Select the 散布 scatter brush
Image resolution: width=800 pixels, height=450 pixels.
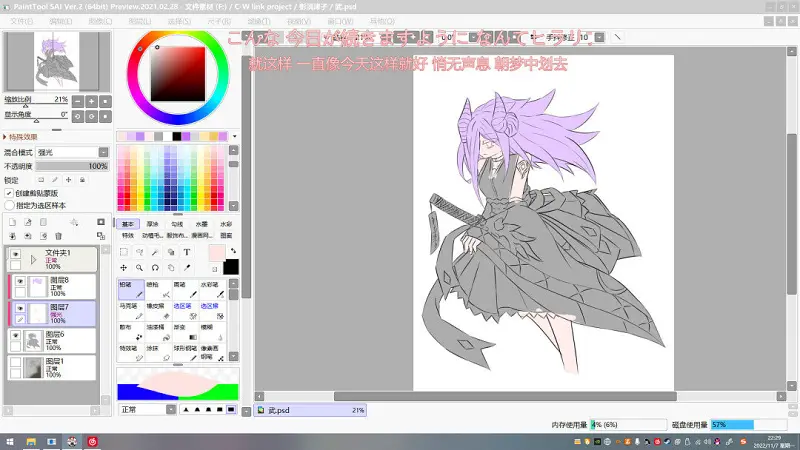pyautogui.click(x=131, y=332)
